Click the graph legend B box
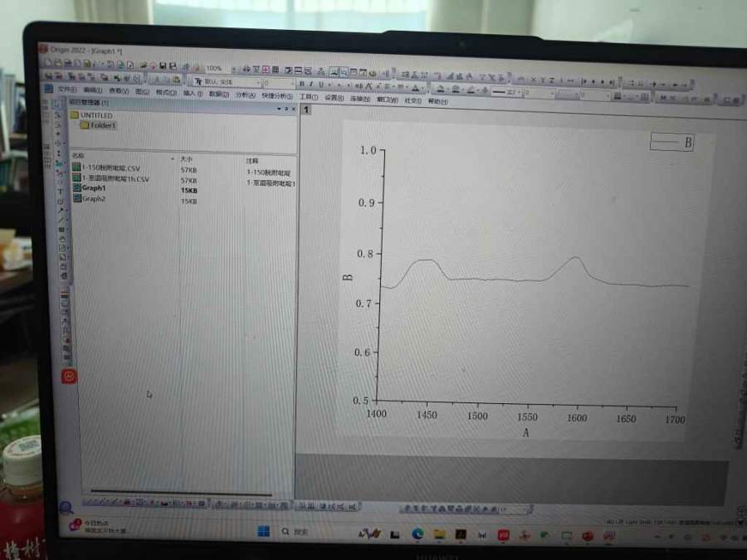The image size is (747, 560). (671, 142)
